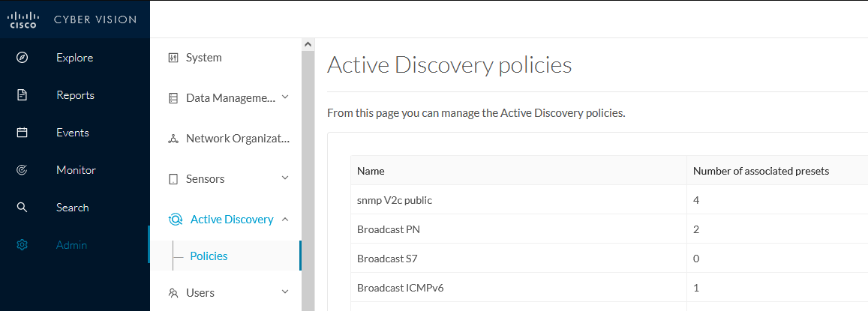
Task: Click the Sensors icon in the sidebar
Action: (x=173, y=179)
